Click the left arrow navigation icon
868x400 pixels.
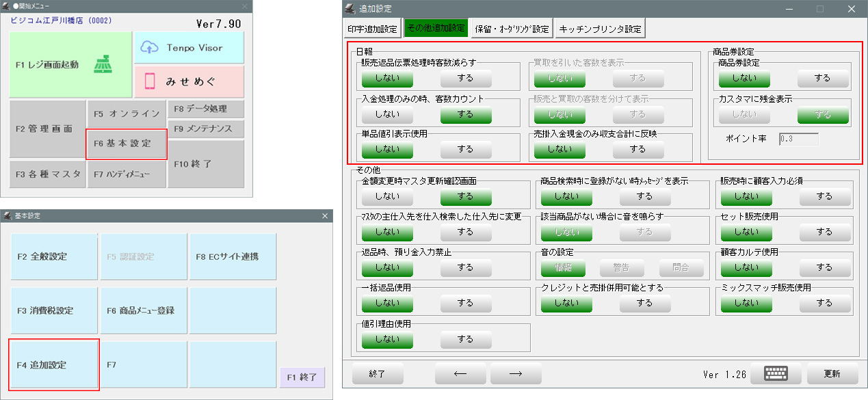[x=460, y=373]
